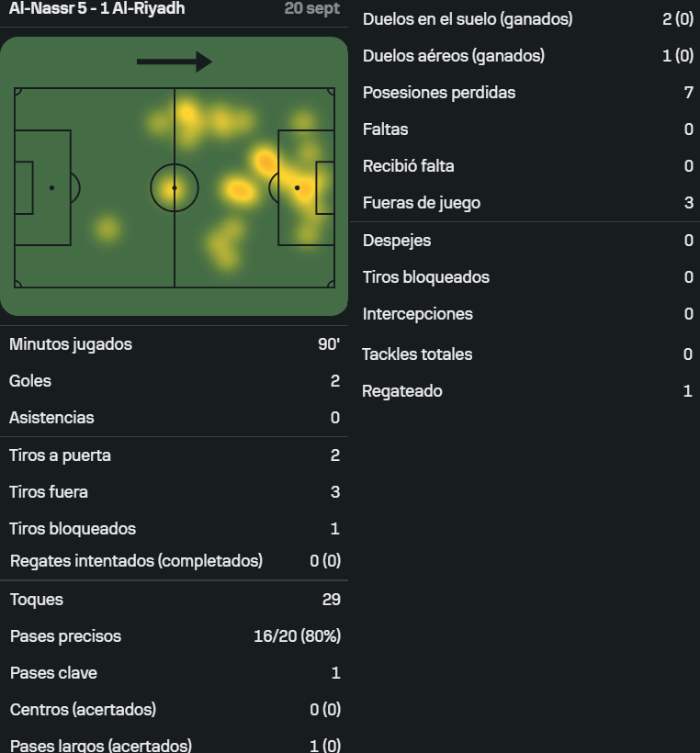Select the Pases clave row
Viewport: 700px width, 753px height.
tap(174, 673)
